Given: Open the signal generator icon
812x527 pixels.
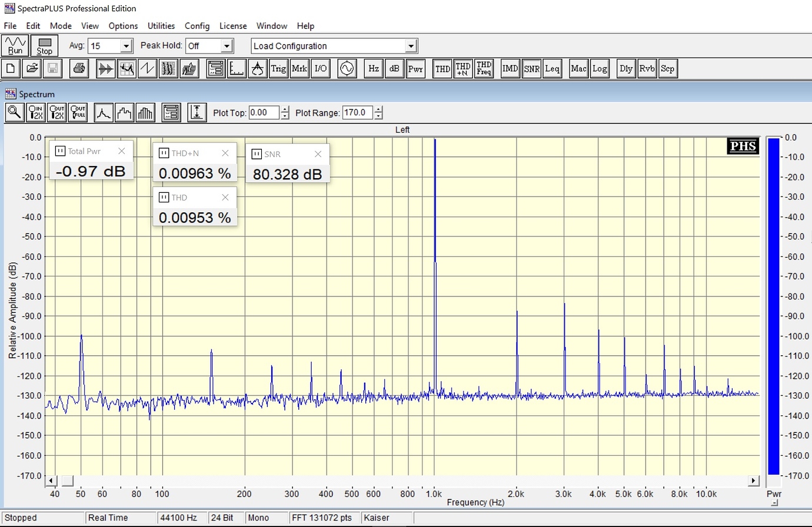Looking at the screenshot, I should 347,69.
